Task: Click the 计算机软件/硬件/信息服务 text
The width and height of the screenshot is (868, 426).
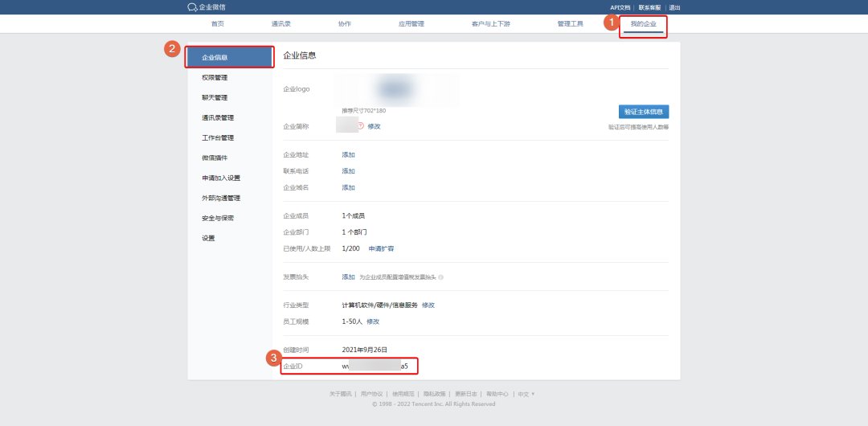Action: tap(379, 305)
